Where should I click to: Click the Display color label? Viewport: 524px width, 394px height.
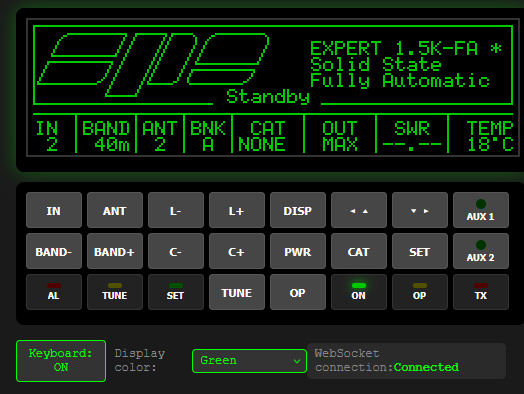point(140,361)
